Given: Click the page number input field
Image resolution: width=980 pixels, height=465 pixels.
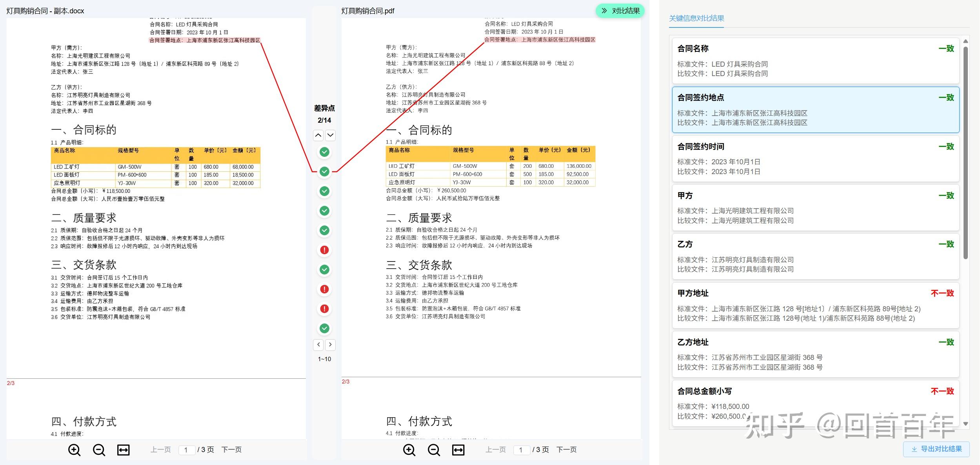Looking at the screenshot, I should pyautogui.click(x=187, y=450).
